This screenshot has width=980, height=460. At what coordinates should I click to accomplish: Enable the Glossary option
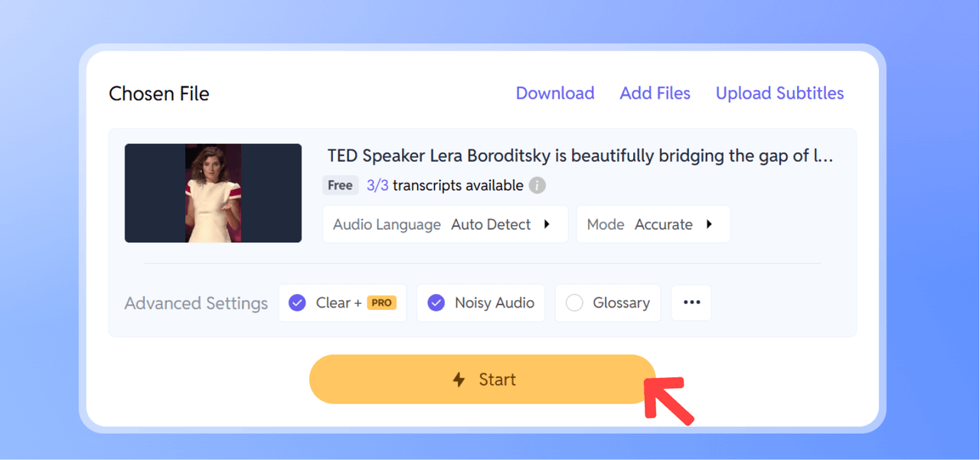tap(574, 303)
